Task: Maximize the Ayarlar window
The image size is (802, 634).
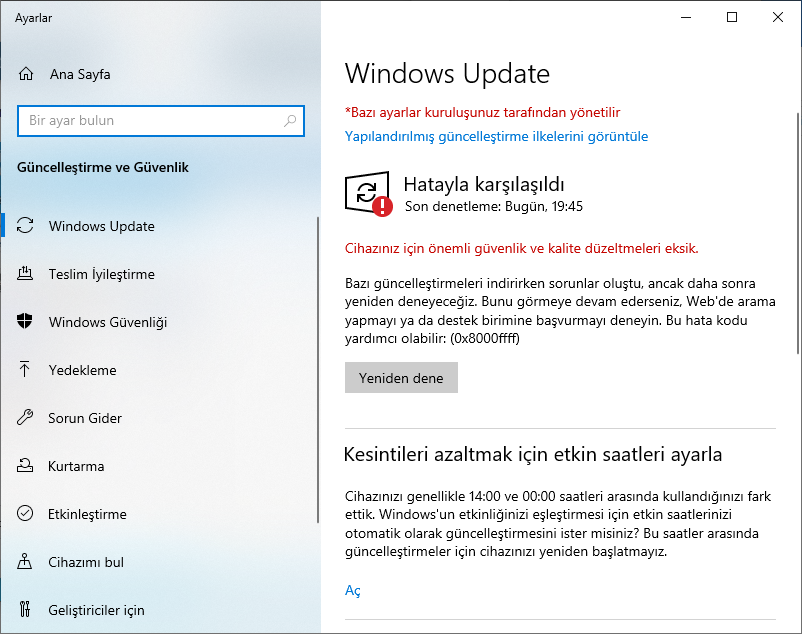Action: [x=732, y=17]
